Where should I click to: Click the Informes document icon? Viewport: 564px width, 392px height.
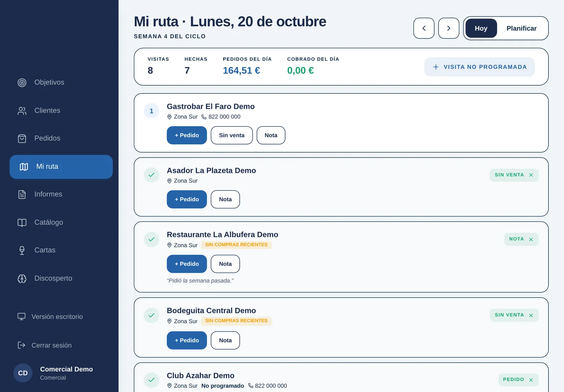click(22, 194)
